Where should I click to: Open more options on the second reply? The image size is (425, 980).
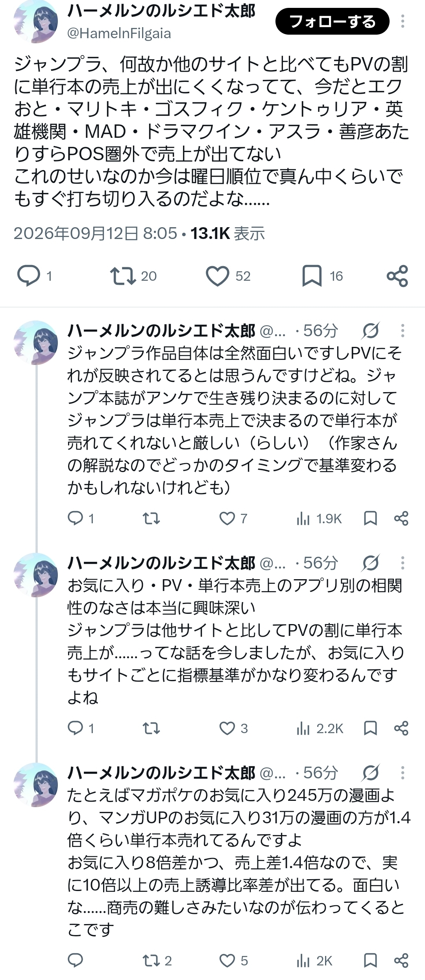point(403,563)
